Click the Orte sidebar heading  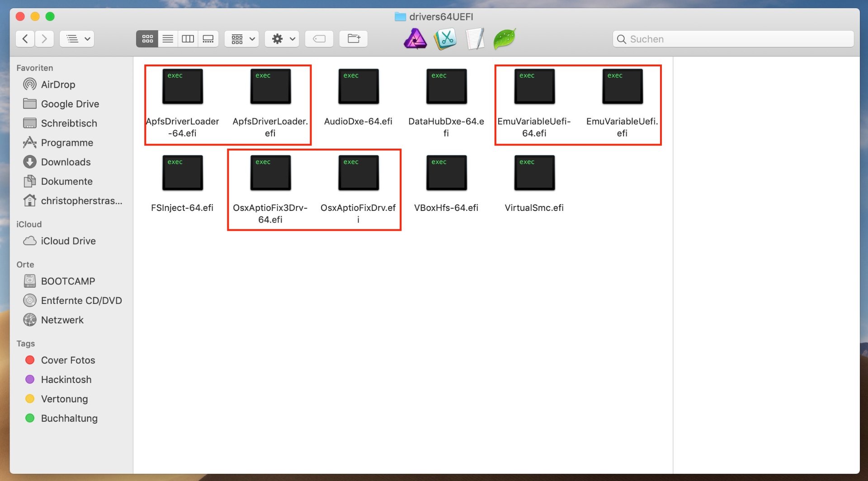point(25,265)
